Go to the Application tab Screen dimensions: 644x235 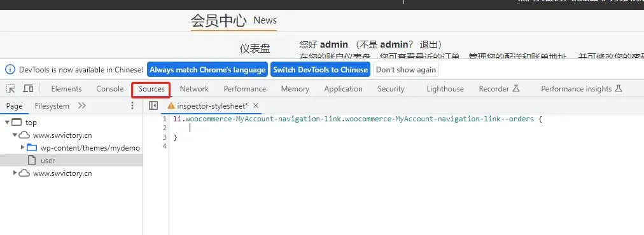344,88
